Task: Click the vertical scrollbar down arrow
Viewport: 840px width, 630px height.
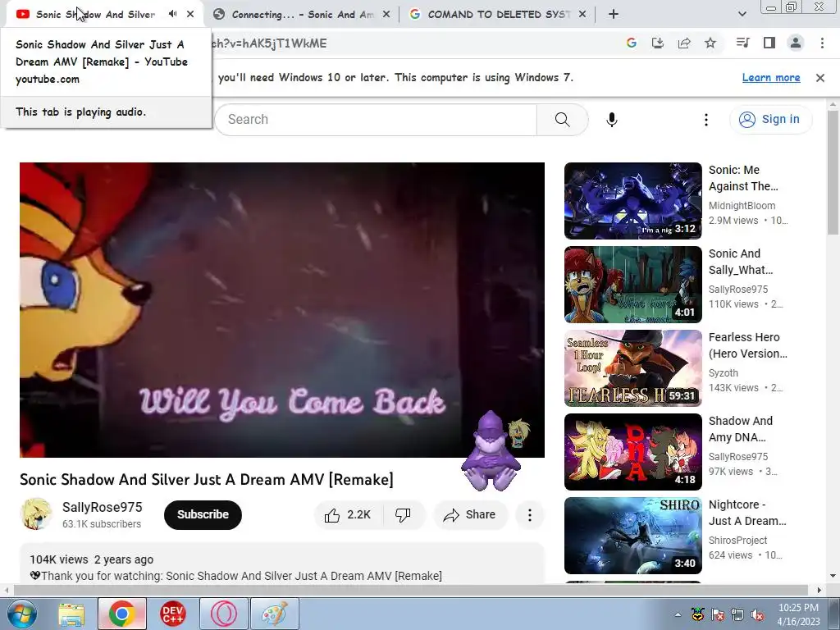Action: [833, 577]
